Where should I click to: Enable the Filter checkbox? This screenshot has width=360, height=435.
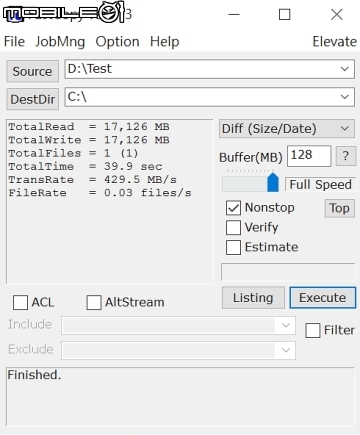[x=313, y=330]
